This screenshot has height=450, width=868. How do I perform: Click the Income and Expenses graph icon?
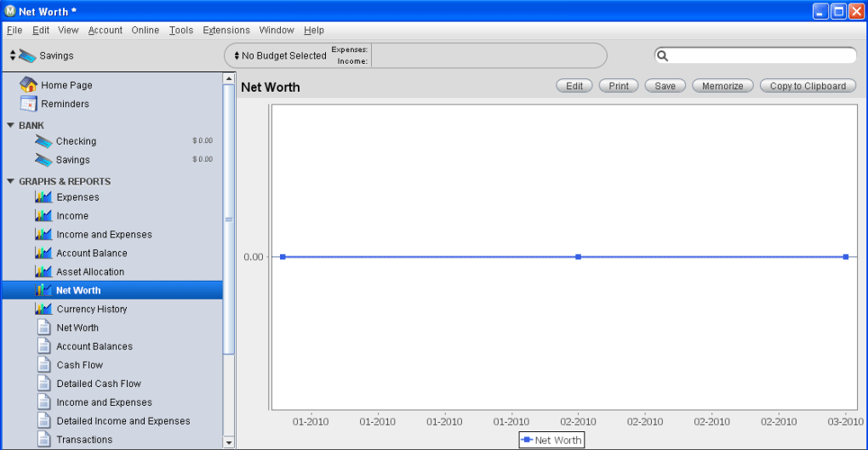(43, 234)
